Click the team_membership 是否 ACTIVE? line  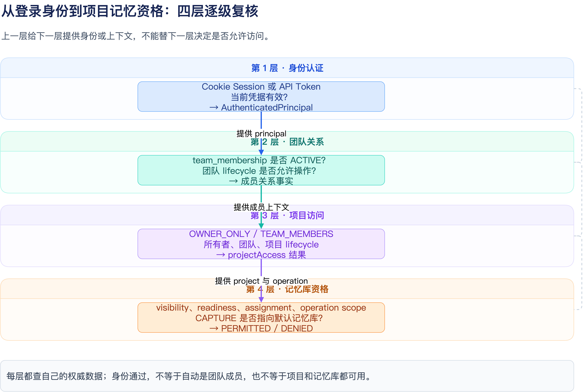259,160
